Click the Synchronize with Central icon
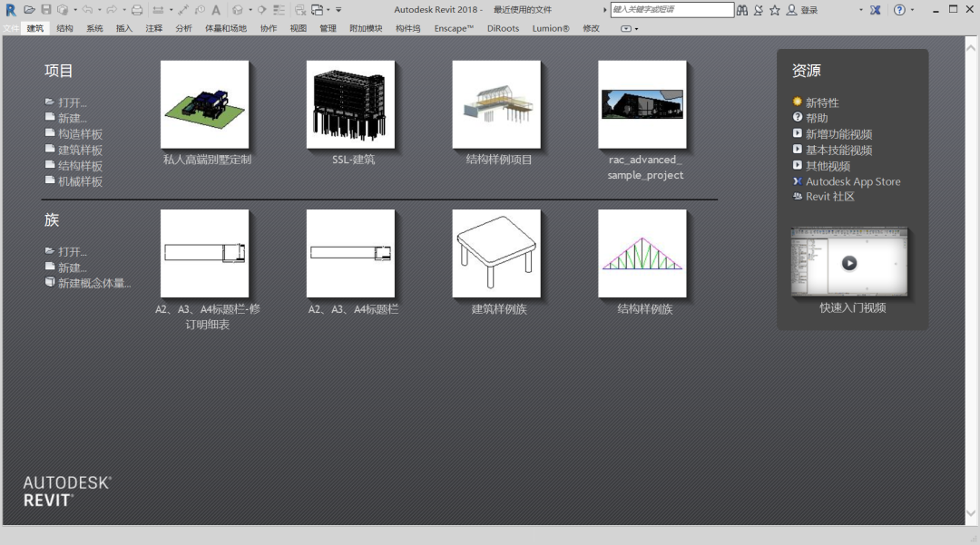 coord(63,10)
